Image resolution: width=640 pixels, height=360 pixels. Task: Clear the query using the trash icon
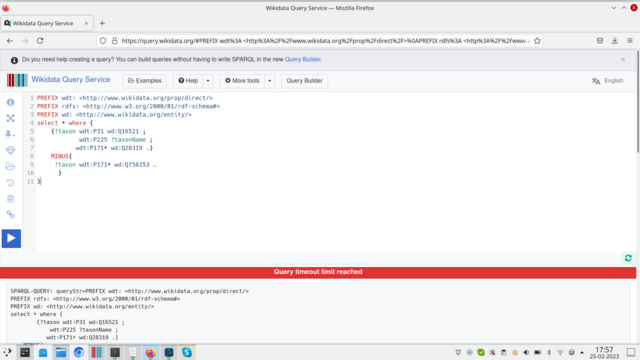(x=11, y=199)
